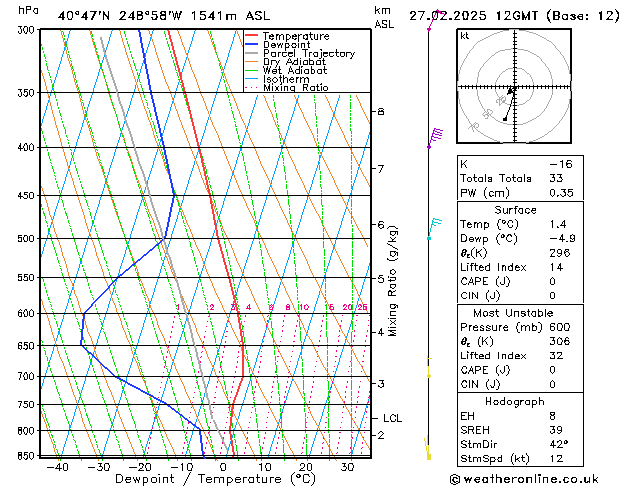Select the 'Dry Adiabat' legend label

(294, 62)
